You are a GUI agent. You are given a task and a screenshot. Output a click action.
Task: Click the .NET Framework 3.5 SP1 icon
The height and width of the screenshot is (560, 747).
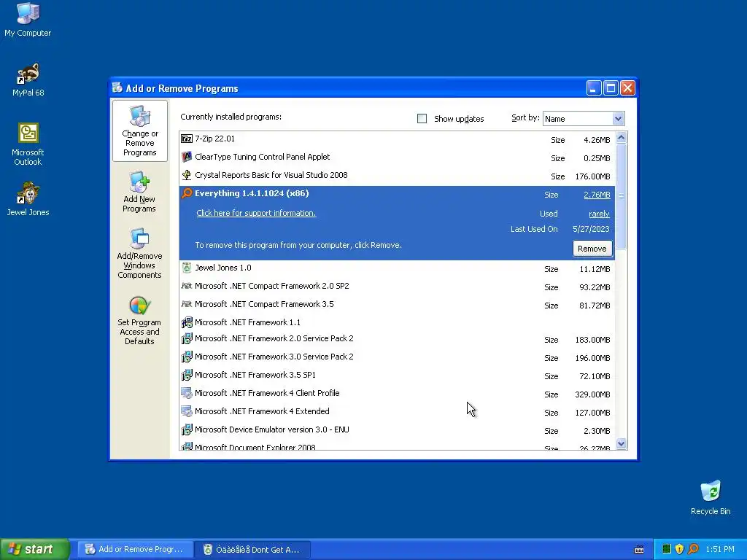point(187,376)
